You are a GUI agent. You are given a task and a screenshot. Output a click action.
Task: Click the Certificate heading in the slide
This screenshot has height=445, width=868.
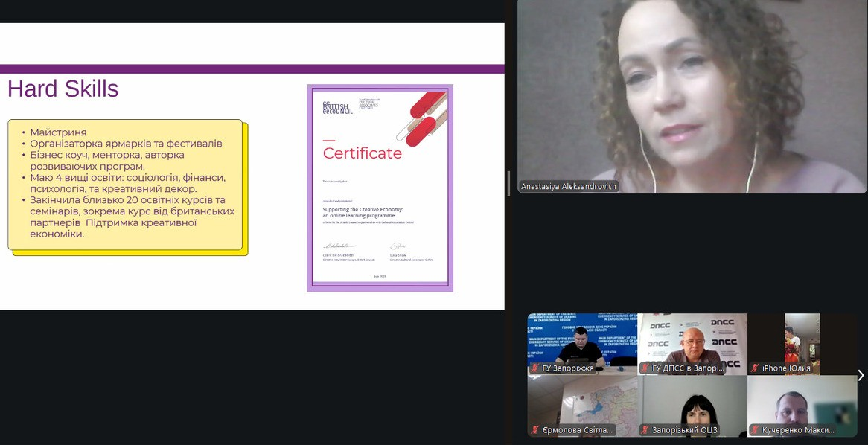coord(362,153)
